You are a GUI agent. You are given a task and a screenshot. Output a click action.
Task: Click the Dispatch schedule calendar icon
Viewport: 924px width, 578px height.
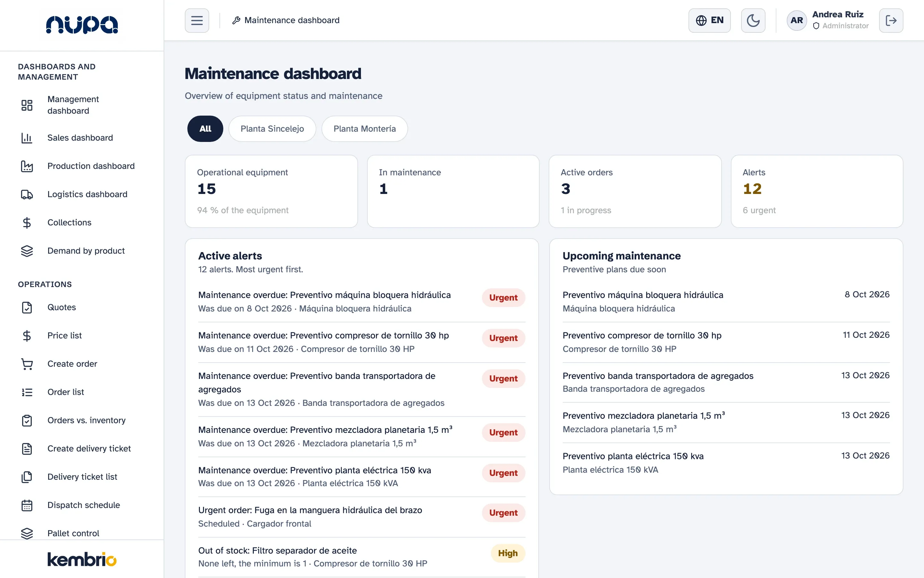(x=27, y=505)
